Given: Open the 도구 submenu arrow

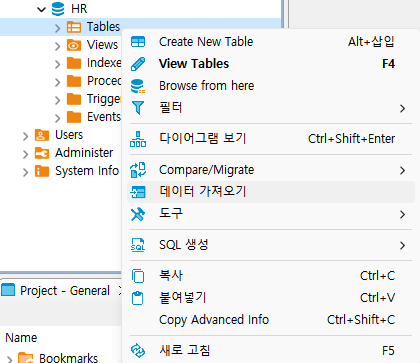Looking at the screenshot, I should pos(403,214).
